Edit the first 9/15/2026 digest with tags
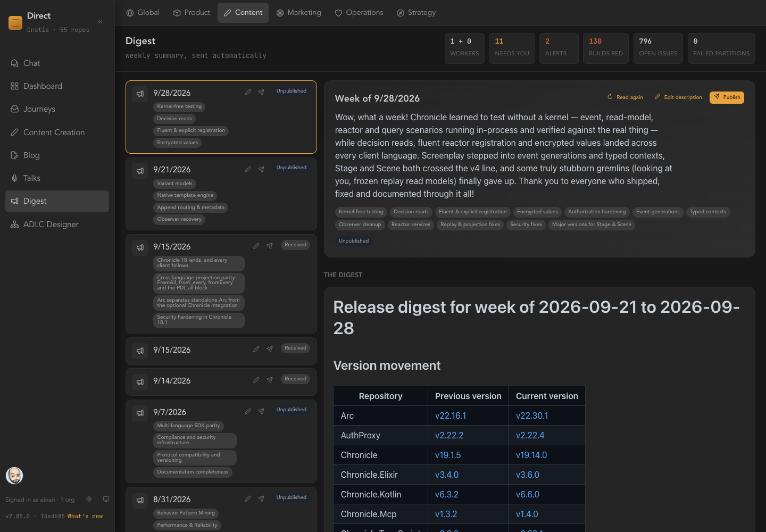The width and height of the screenshot is (766, 532). (256, 246)
